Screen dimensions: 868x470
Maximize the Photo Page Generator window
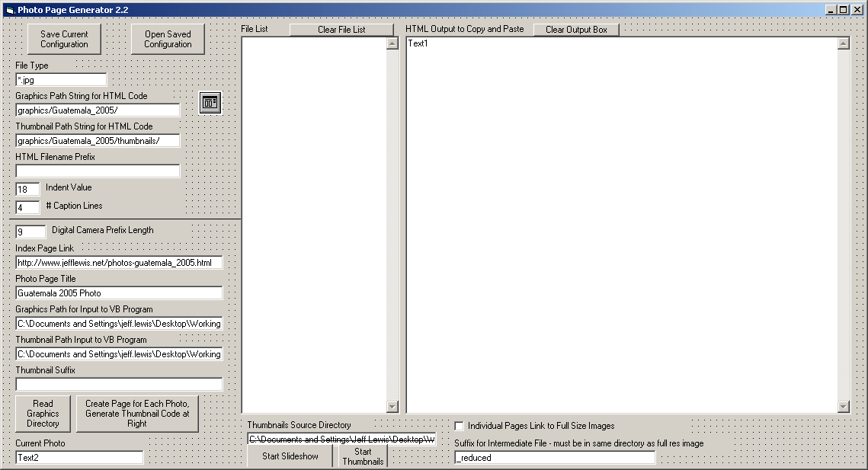point(843,9)
